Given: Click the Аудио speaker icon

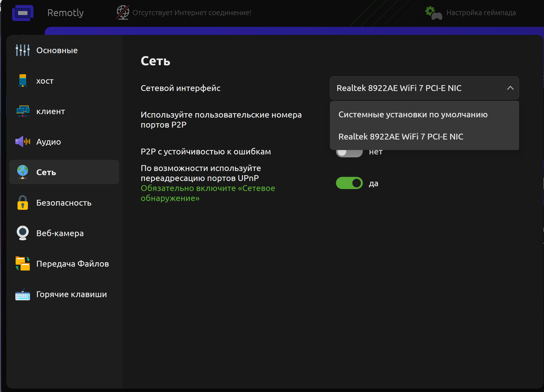Looking at the screenshot, I should coord(22,142).
